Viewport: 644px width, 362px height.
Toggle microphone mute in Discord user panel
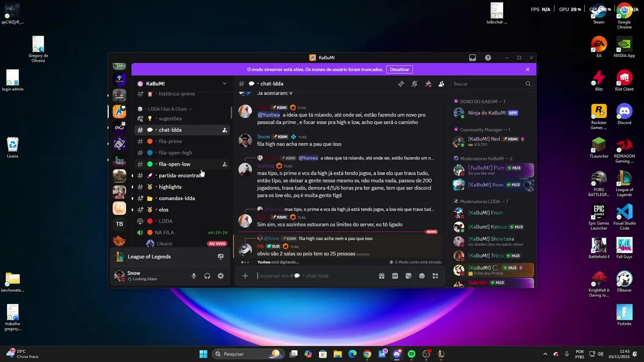tap(194, 276)
